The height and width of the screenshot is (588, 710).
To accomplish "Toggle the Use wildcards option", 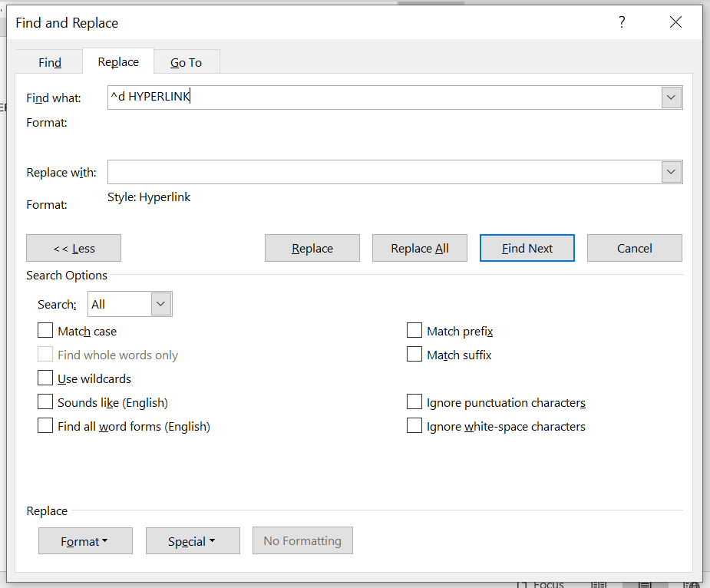I will tap(45, 378).
